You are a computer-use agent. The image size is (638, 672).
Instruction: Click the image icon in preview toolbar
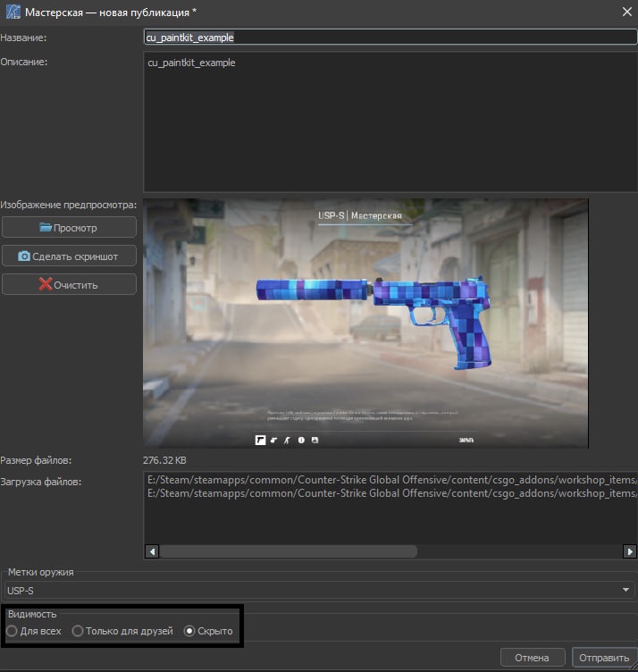pyautogui.click(x=315, y=441)
